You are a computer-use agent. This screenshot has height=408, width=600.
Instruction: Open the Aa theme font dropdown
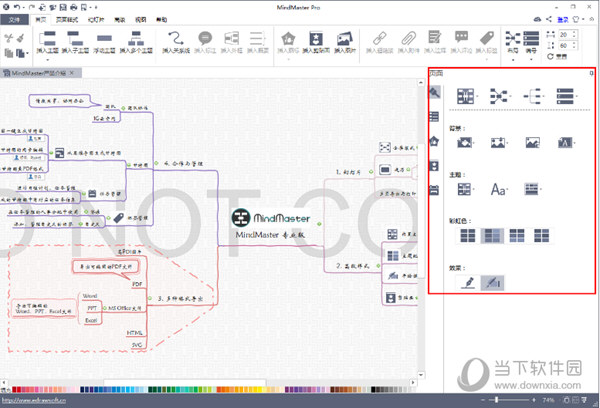click(499, 189)
